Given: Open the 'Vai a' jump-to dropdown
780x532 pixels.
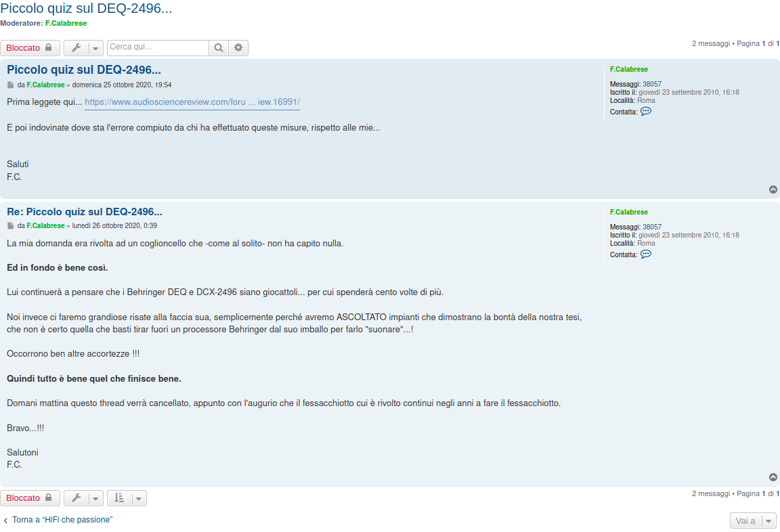Looking at the screenshot, I should point(753,520).
